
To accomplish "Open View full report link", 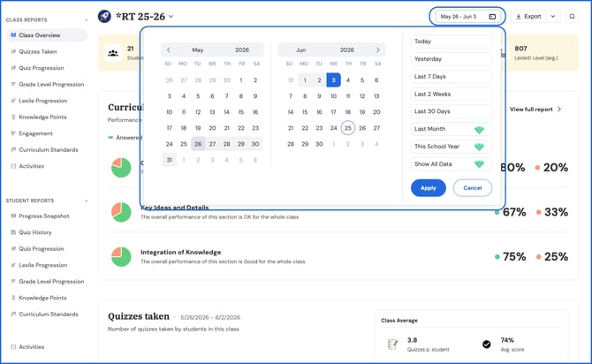I will 535,110.
